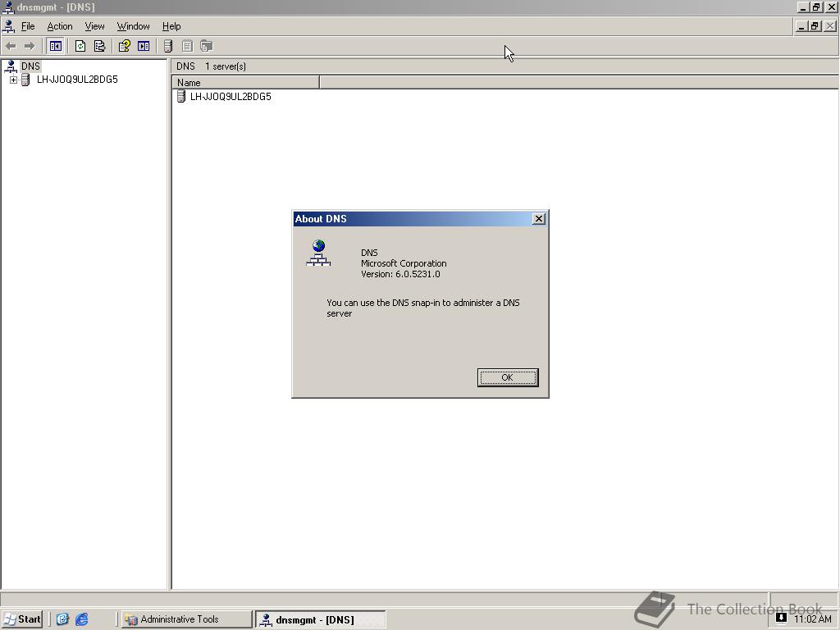Open the Help menu
Screen dimensions: 840x630
(171, 26)
